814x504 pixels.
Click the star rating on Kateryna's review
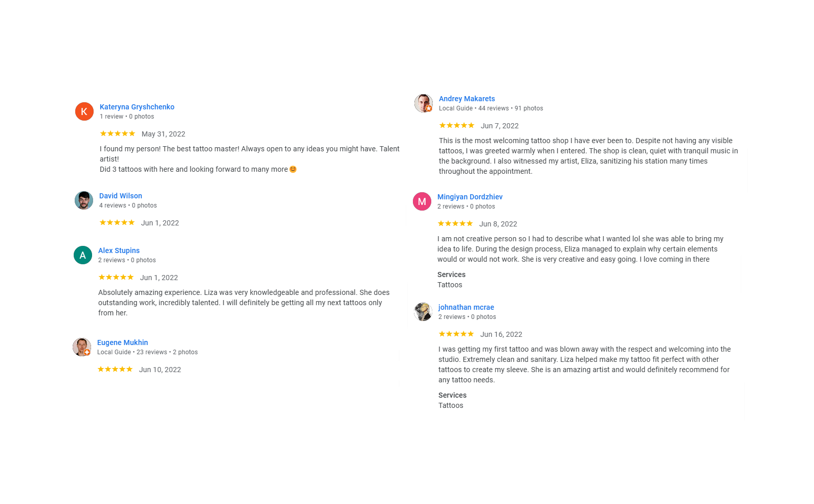(x=118, y=133)
